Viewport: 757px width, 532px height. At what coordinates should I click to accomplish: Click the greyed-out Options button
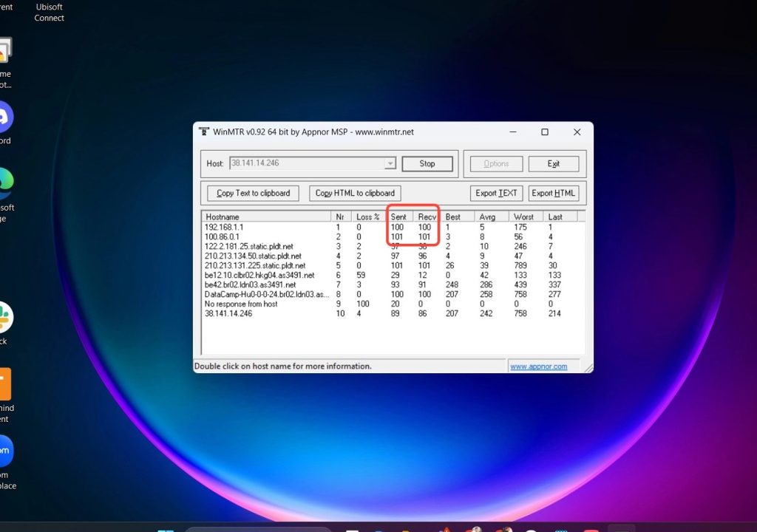496,163
